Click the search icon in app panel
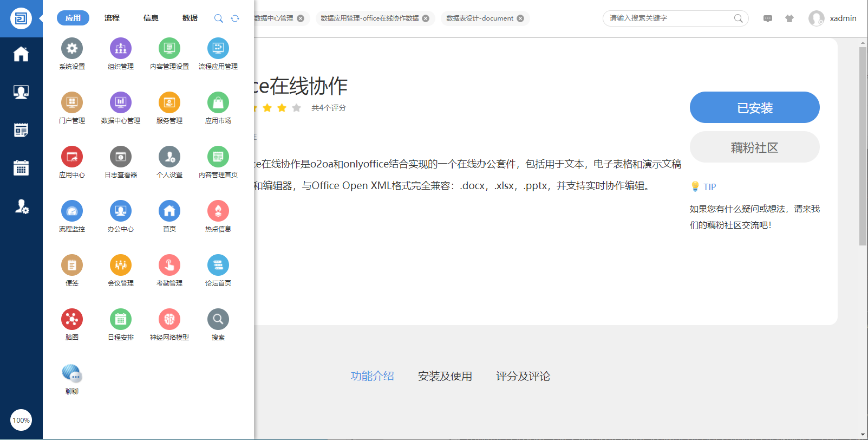Viewport: 868px width, 440px height. tap(218, 18)
